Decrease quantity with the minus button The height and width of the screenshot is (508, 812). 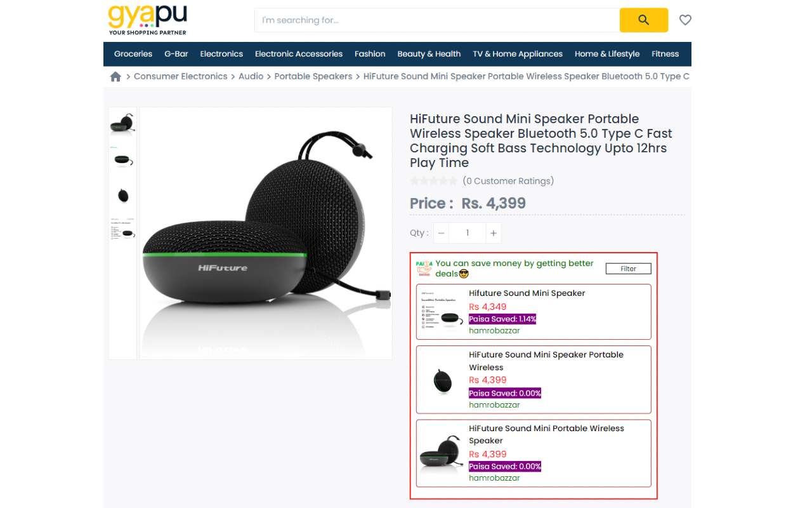pos(442,233)
